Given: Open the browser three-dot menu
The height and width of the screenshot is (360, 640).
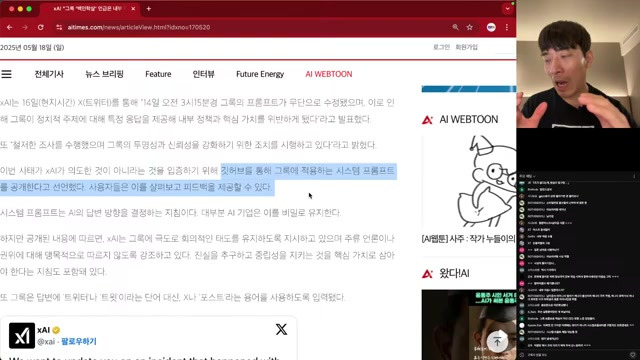Looking at the screenshot, I should pyautogui.click(x=507, y=27).
